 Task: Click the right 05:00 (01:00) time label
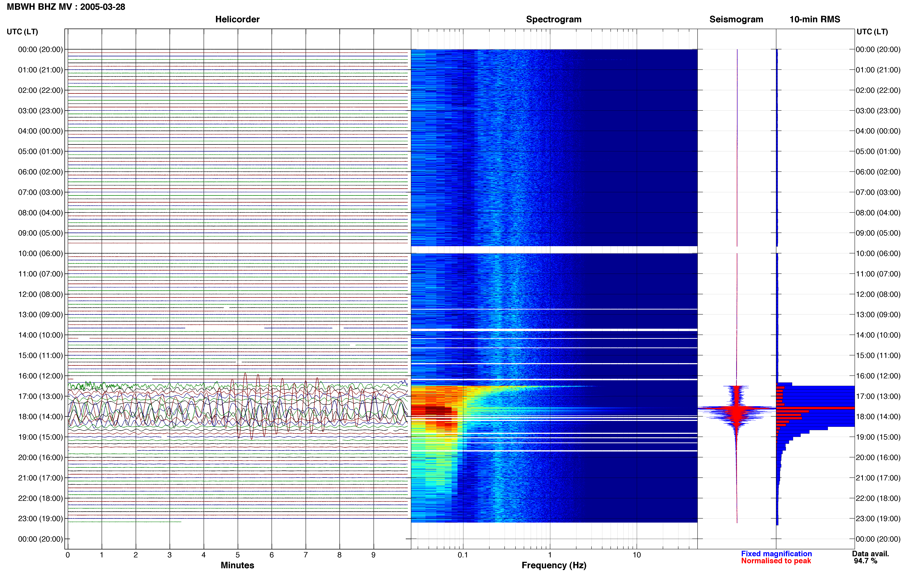coord(878,151)
